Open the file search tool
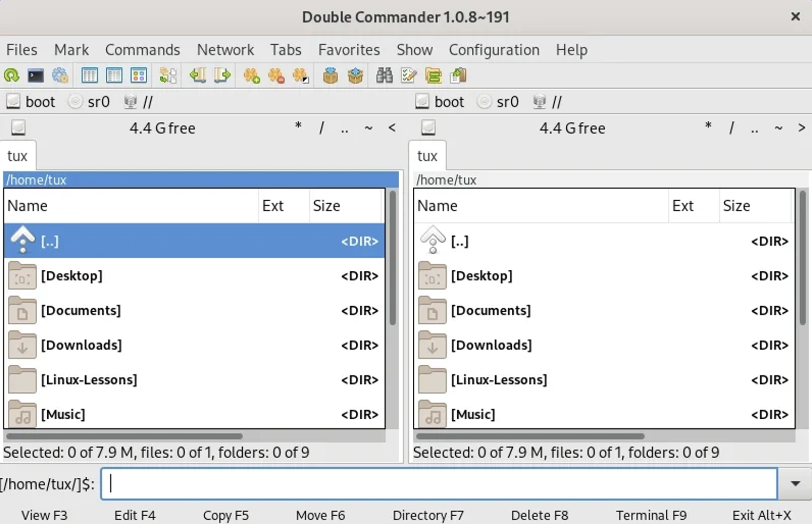Screen dimensions: 812x525 [x=385, y=75]
